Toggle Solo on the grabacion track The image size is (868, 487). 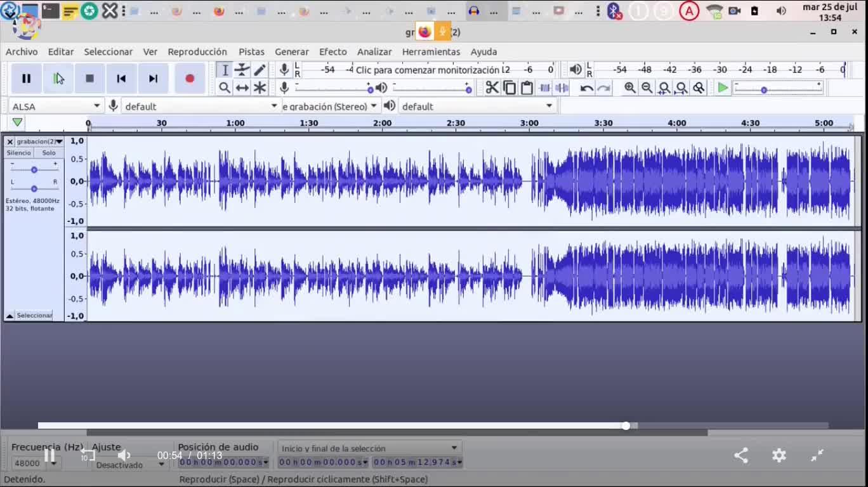[49, 153]
